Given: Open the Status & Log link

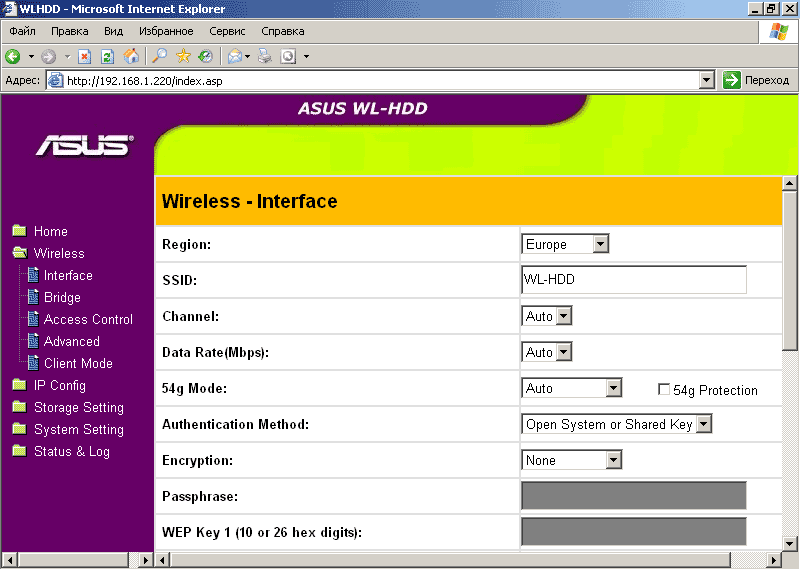Looking at the screenshot, I should pos(71,451).
